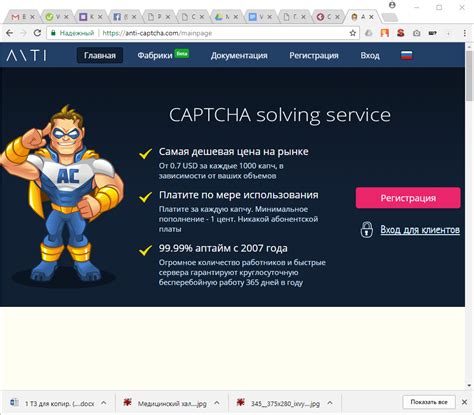Click the orange bookmark extension icon
Image resolution: width=474 pixels, height=415 pixels.
click(x=385, y=33)
